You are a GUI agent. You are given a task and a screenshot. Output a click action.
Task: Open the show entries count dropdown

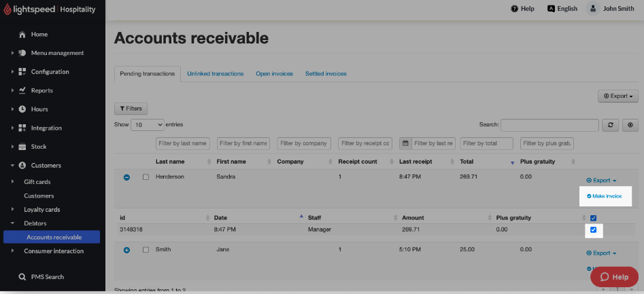point(148,125)
